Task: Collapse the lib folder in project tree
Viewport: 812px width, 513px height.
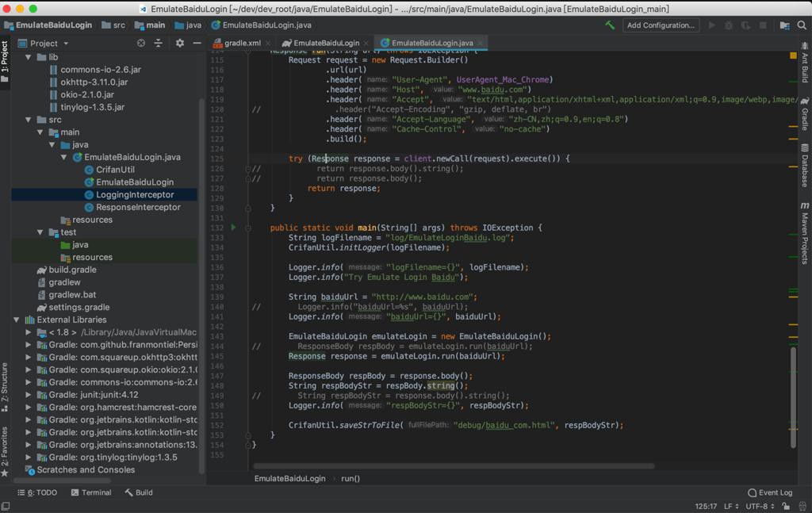Action: (29, 57)
